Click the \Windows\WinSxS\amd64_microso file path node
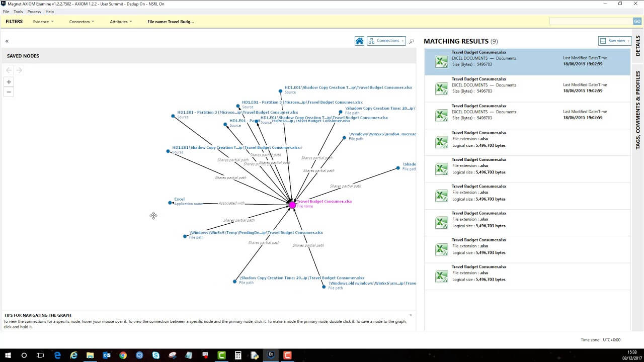The width and height of the screenshot is (644, 362). tap(344, 138)
